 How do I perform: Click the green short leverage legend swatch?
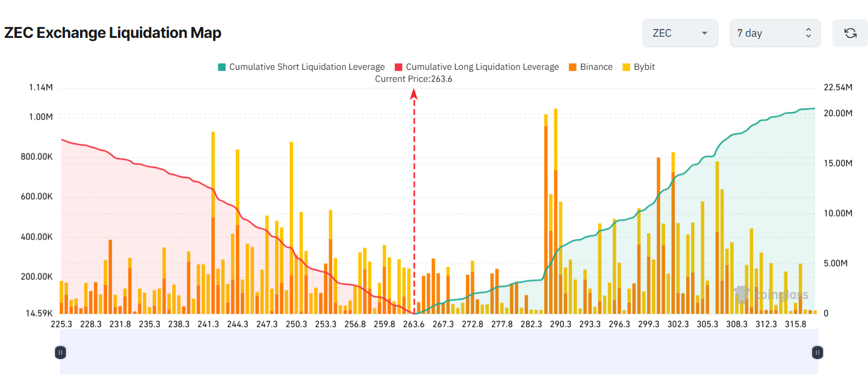[x=222, y=67]
